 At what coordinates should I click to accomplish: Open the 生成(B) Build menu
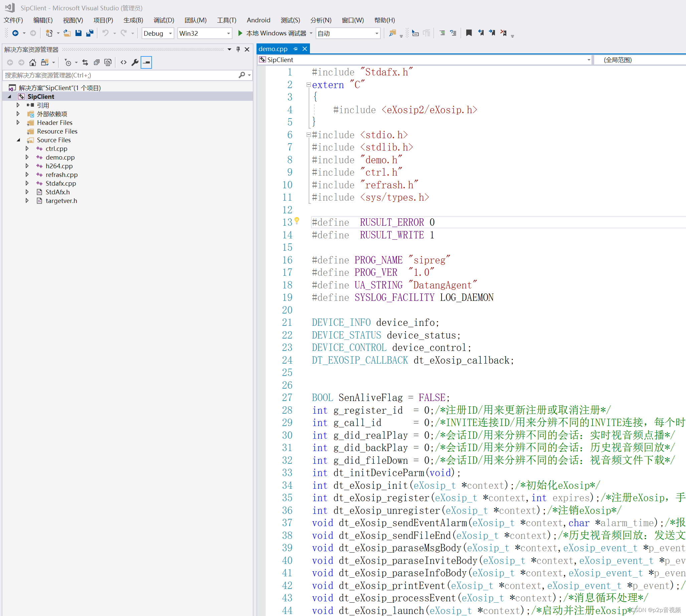coord(133,20)
